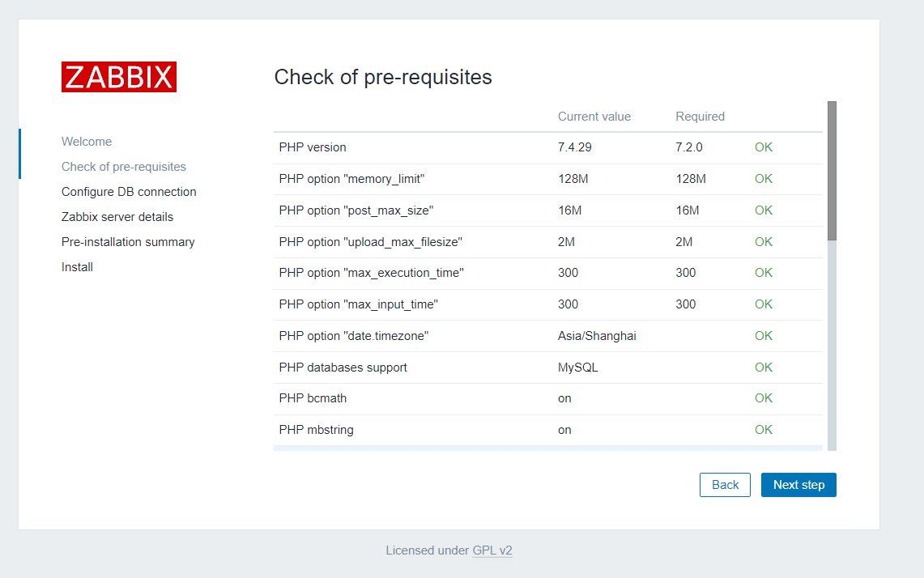This screenshot has height=578, width=924.
Task: Click the pre-requisites list scrollbar thumb
Action: 832,170
